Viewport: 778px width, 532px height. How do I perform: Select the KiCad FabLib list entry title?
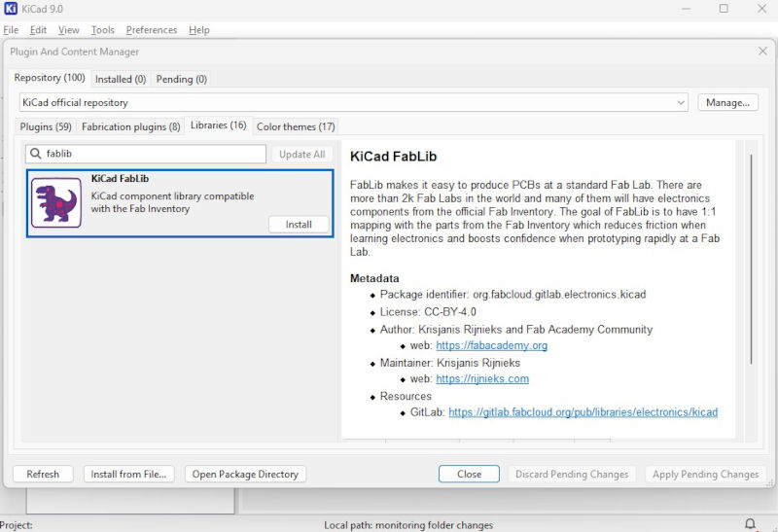pos(120,178)
